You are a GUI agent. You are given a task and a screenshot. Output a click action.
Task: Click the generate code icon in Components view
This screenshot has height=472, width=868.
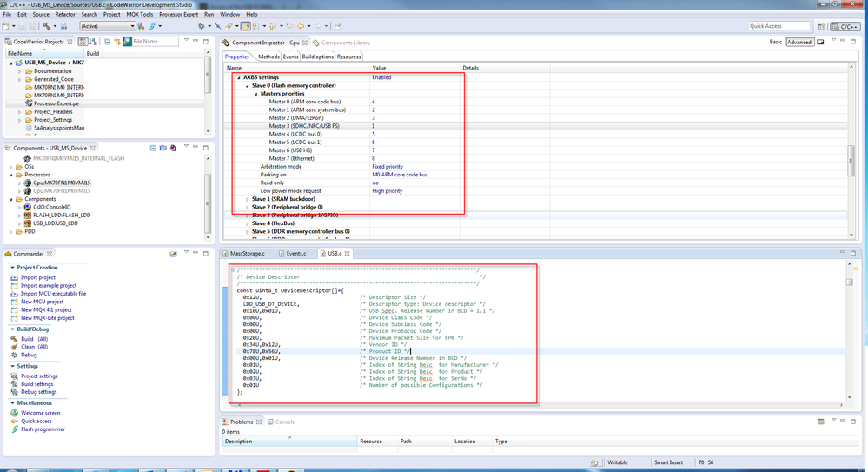(x=173, y=148)
